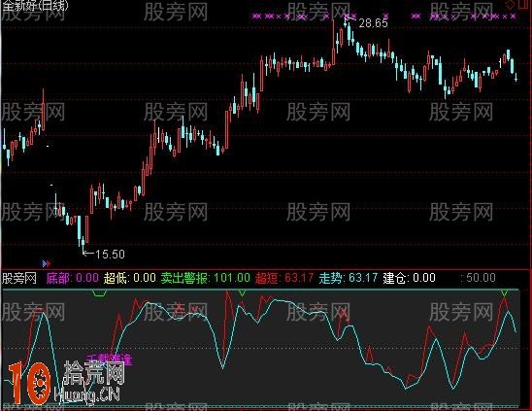Click the magenta 千载难逢 signal text
The image size is (532, 411).
click(x=109, y=360)
